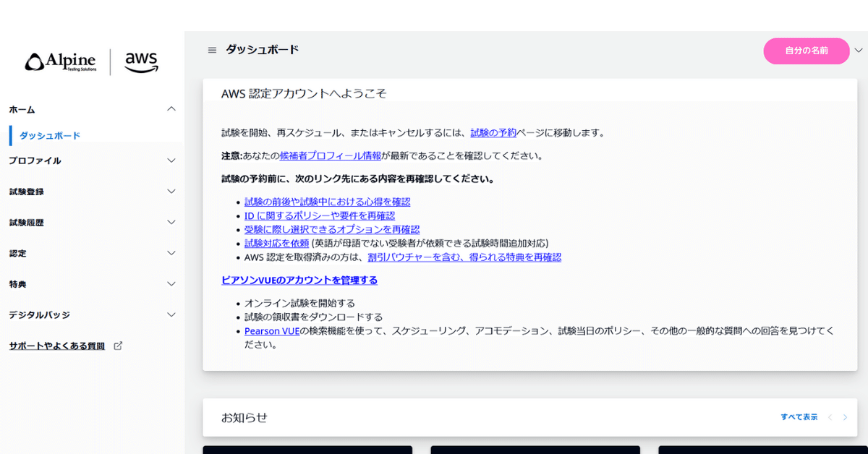Open the デジタルバッジ menu item
Image resolution: width=868 pixels, height=454 pixels.
tap(39, 315)
